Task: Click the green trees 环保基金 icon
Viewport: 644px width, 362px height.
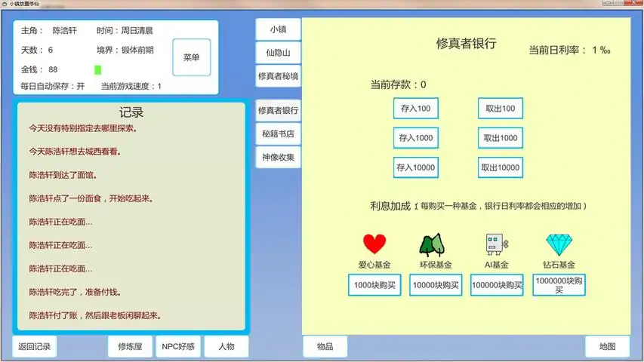Action: click(x=430, y=244)
